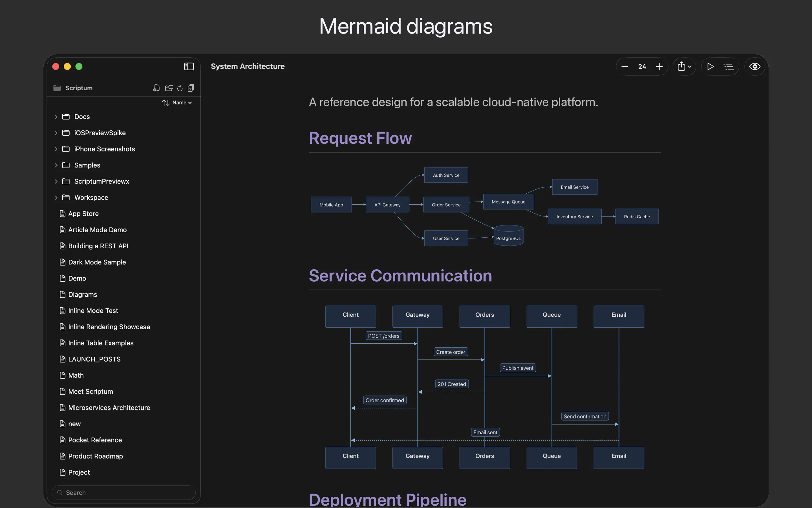Select Product Roadmap file
Screen dimensions: 812x508
pyautogui.click(x=123, y=456)
